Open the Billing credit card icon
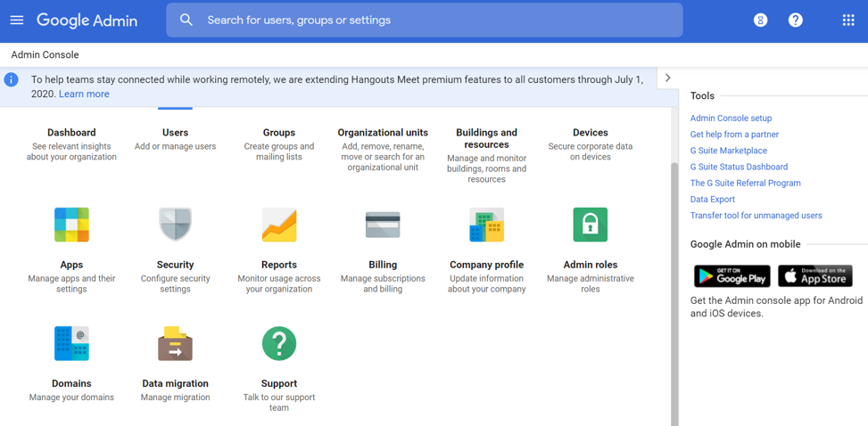Viewport: 868px width, 426px height. tap(383, 225)
